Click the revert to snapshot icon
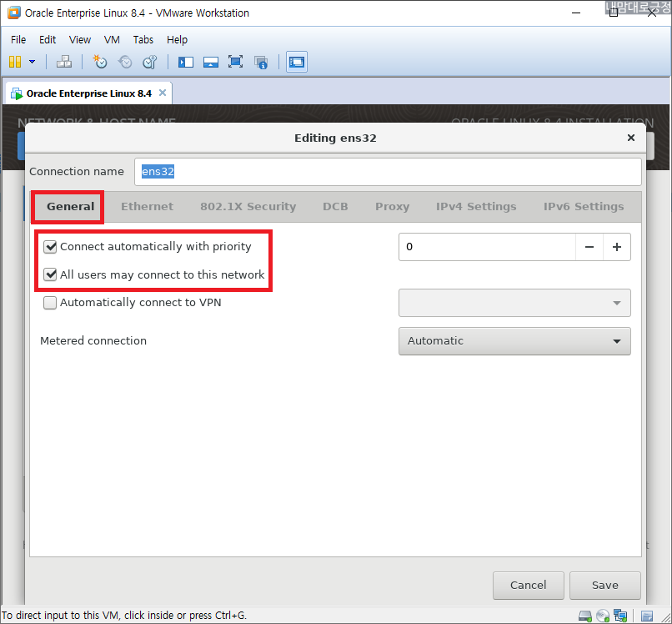 (125, 62)
